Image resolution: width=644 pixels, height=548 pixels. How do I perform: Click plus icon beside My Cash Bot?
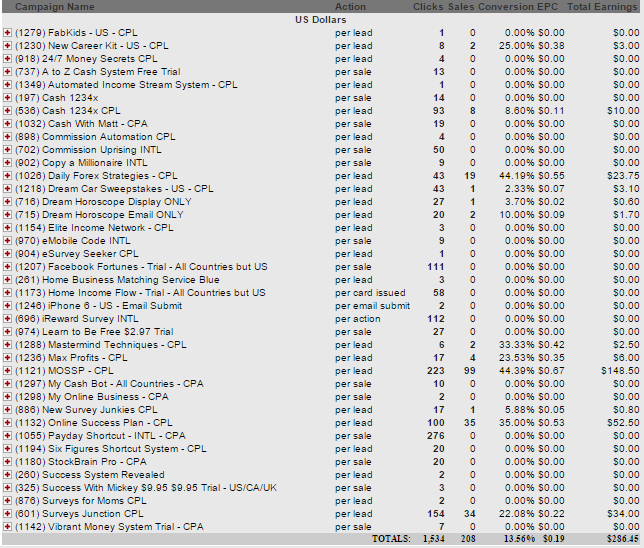7,384
